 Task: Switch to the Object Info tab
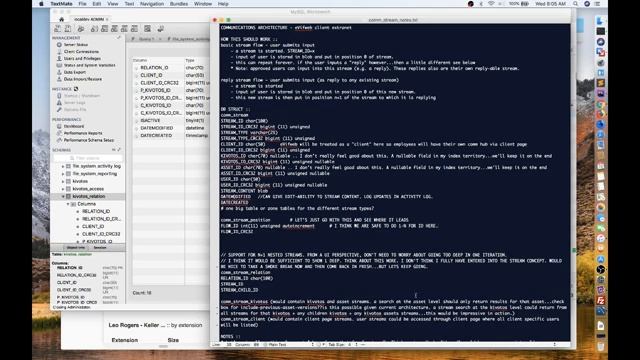pos(76,247)
